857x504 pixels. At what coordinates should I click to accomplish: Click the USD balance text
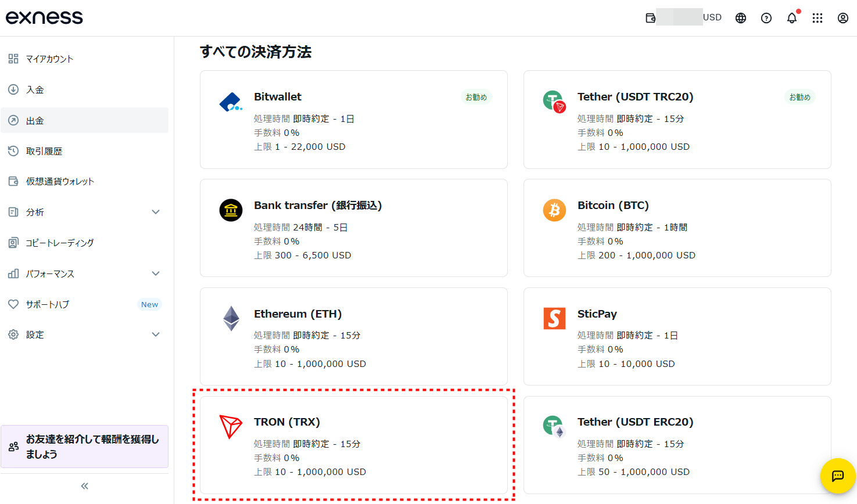712,17
